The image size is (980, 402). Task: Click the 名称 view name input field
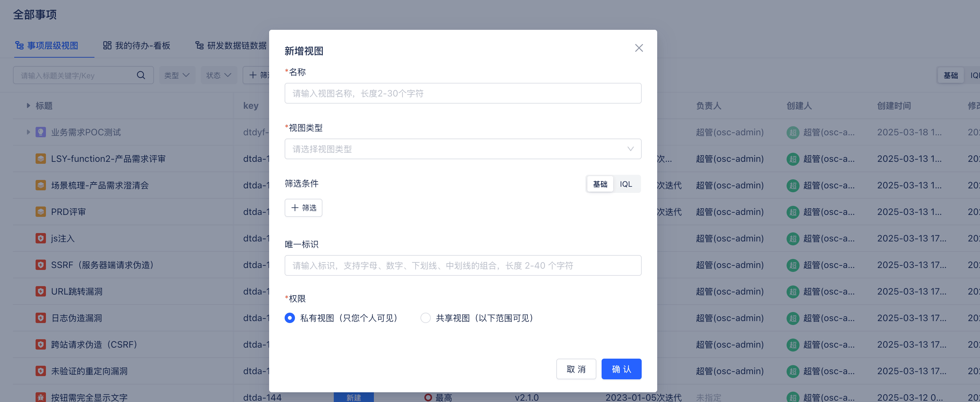[463, 93]
